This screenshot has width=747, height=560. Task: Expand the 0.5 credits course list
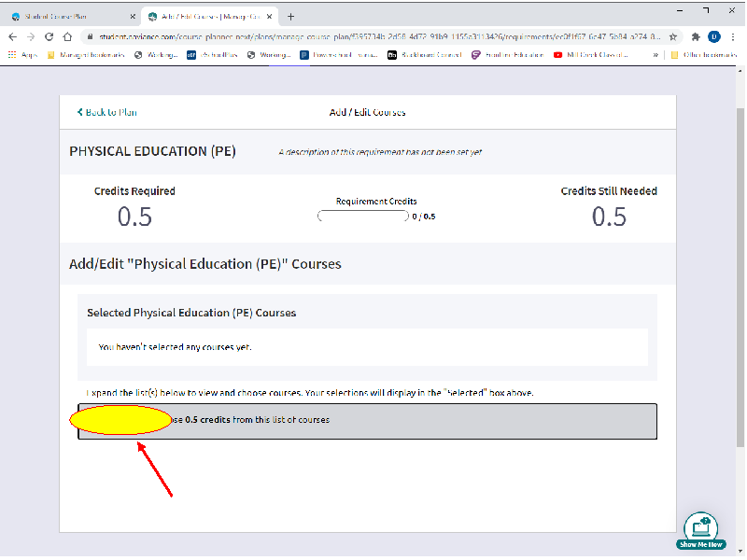click(x=367, y=422)
